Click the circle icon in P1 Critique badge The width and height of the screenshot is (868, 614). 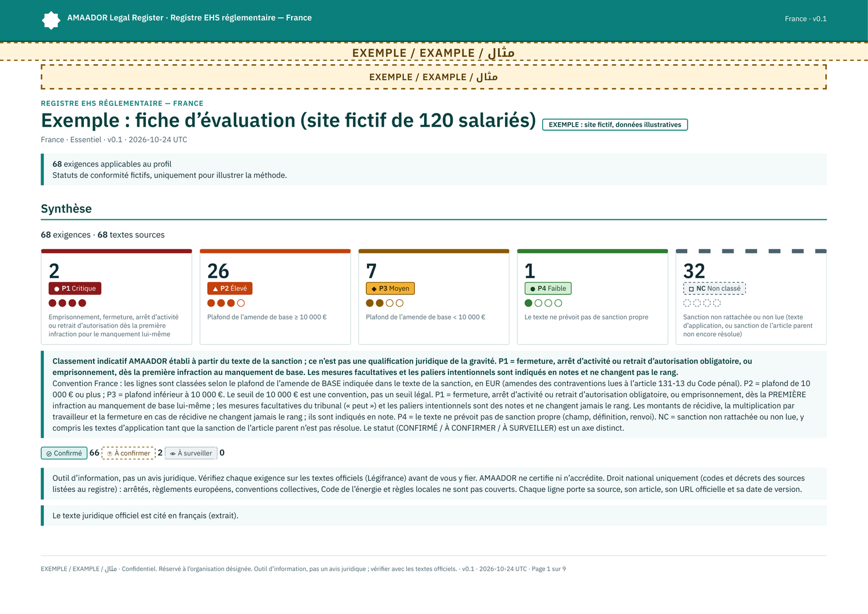point(57,289)
